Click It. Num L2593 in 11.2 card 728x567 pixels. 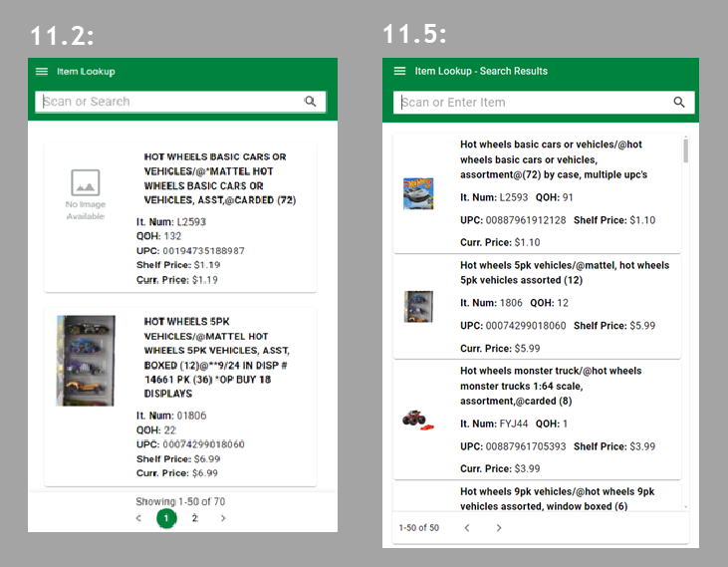pyautogui.click(x=171, y=222)
